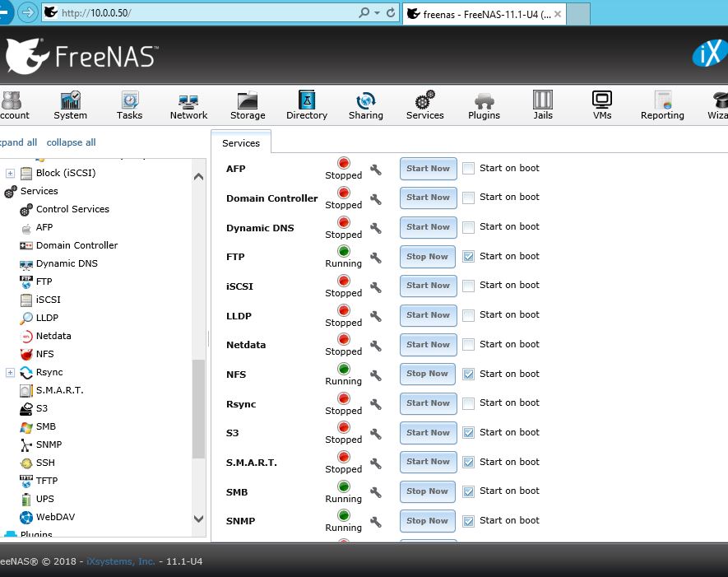Open the browser address bar dropdown arrow

(377, 12)
